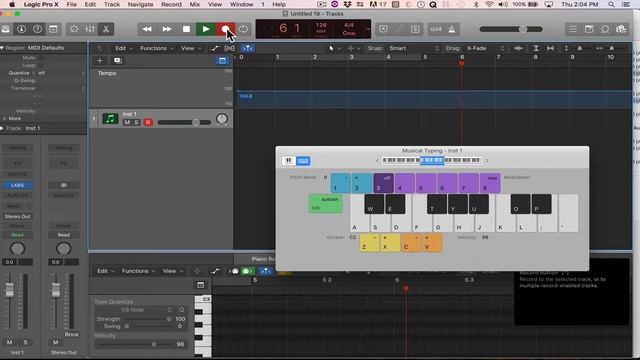
Task: Click the V velocity up key
Action: tap(432, 243)
